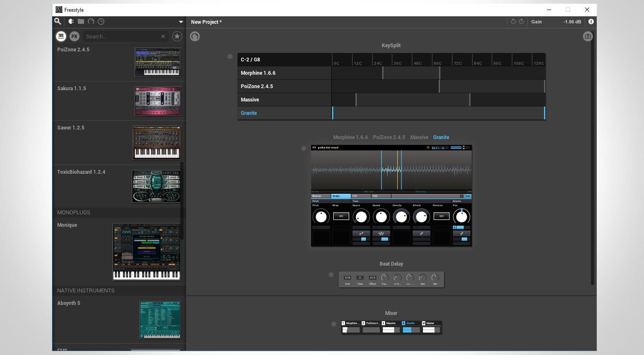Open the Beat Delay Unit 1/16 selector

347,278
